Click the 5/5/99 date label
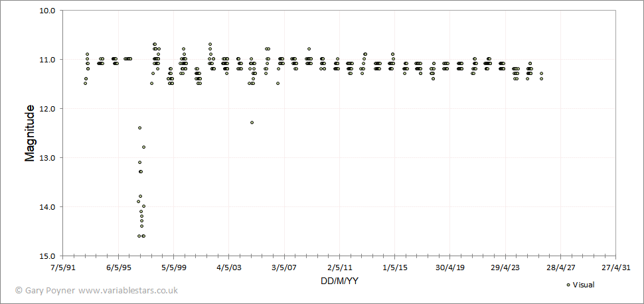The width and height of the screenshot is (644, 304). [174, 268]
